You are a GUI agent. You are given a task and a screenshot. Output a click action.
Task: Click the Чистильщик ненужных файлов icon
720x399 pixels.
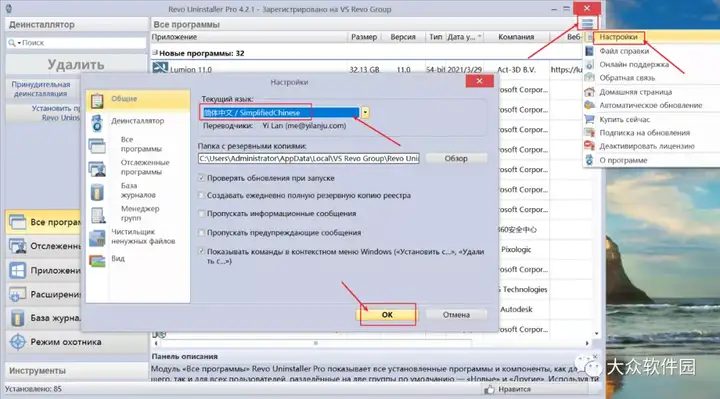pos(97,238)
